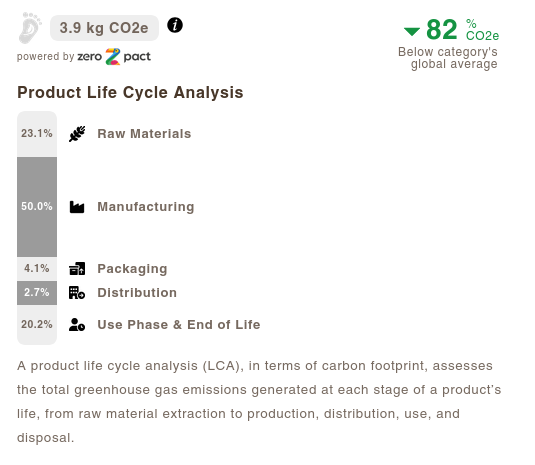Viewport: 535px width, 465px height.
Task: Click the Manufacturing label
Action: coord(146,207)
